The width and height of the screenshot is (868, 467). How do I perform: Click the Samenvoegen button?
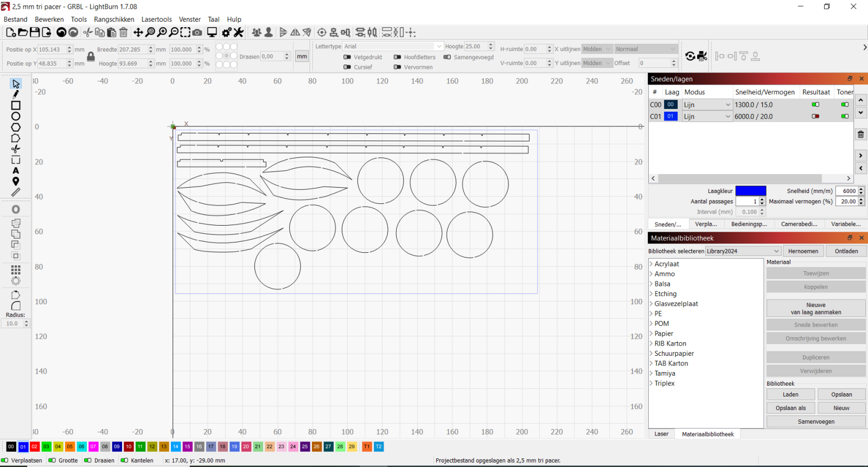point(816,421)
